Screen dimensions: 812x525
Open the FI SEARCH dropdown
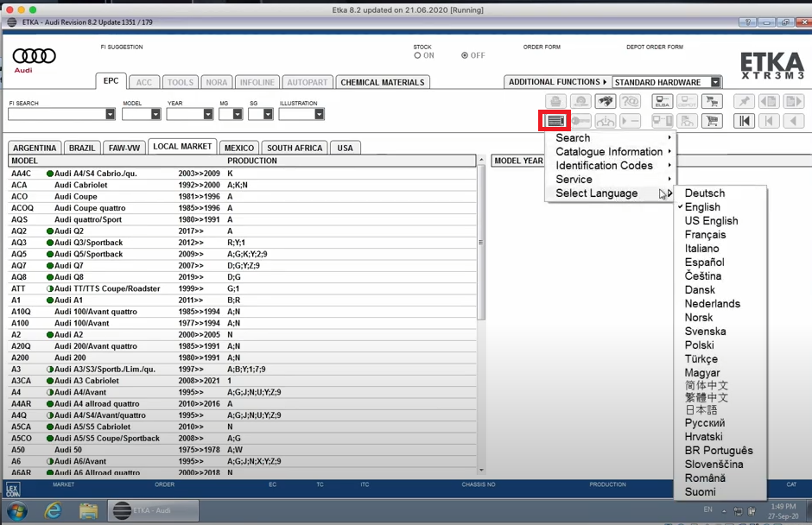(x=110, y=114)
